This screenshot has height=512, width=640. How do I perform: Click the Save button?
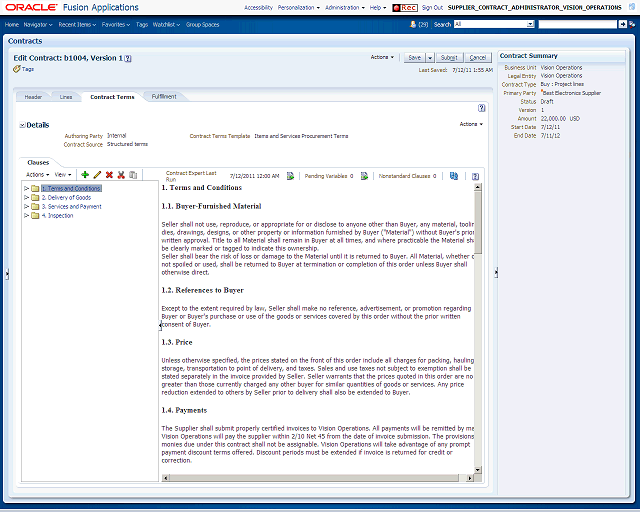click(415, 58)
